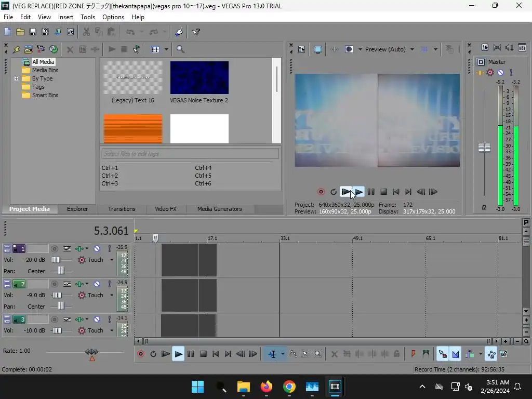Select the Media Bins folder
This screenshot has height=399, width=532.
tap(45, 70)
